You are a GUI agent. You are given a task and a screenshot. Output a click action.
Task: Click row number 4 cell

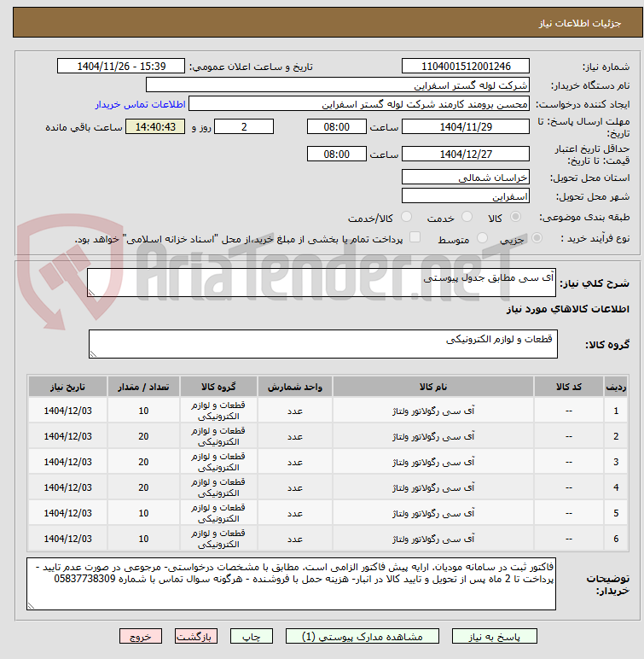click(x=616, y=487)
